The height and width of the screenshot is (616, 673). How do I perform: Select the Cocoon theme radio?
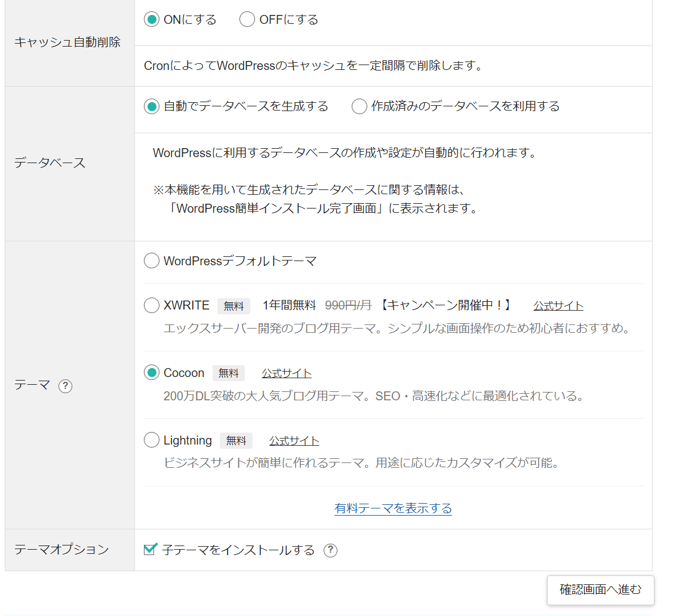point(152,372)
